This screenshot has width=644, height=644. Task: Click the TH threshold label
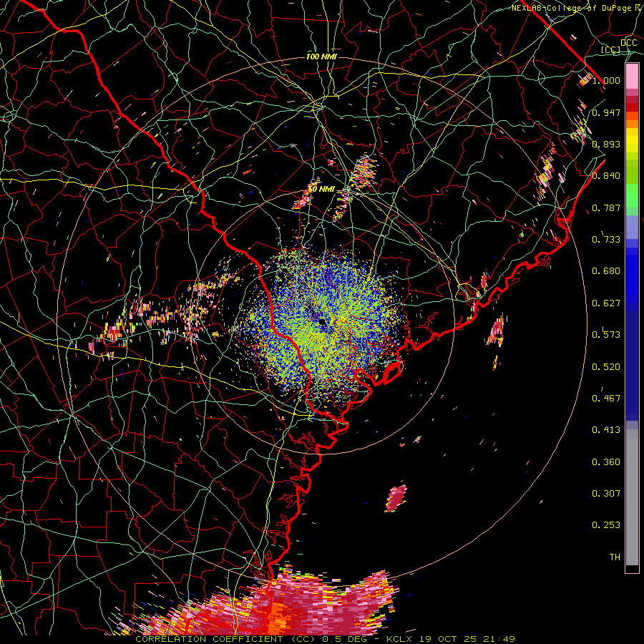[x=615, y=557]
